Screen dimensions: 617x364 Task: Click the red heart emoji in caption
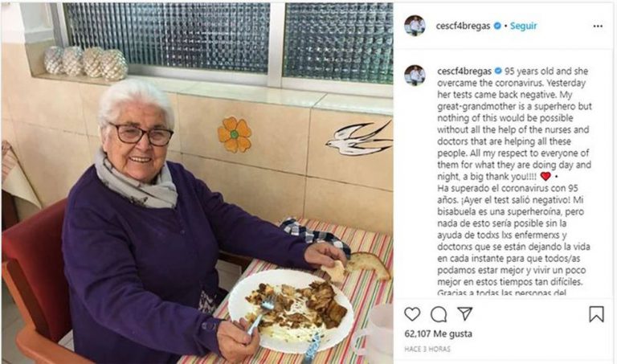[x=545, y=176]
